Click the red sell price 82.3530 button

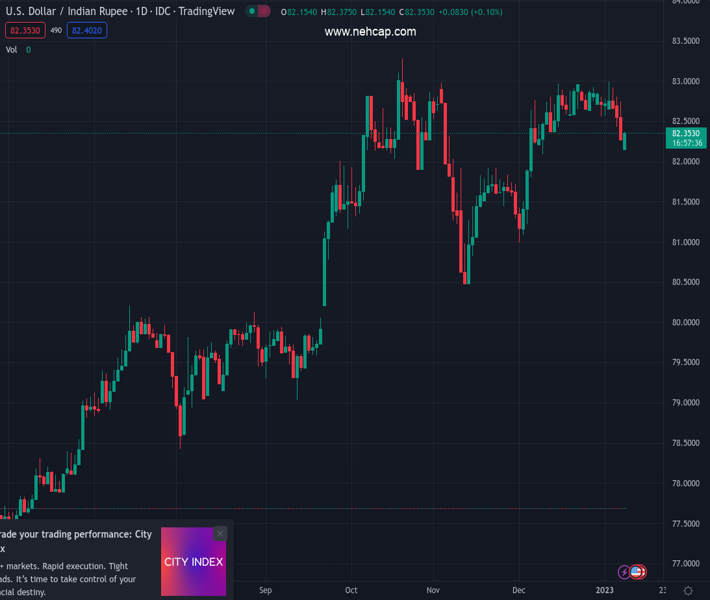24,31
